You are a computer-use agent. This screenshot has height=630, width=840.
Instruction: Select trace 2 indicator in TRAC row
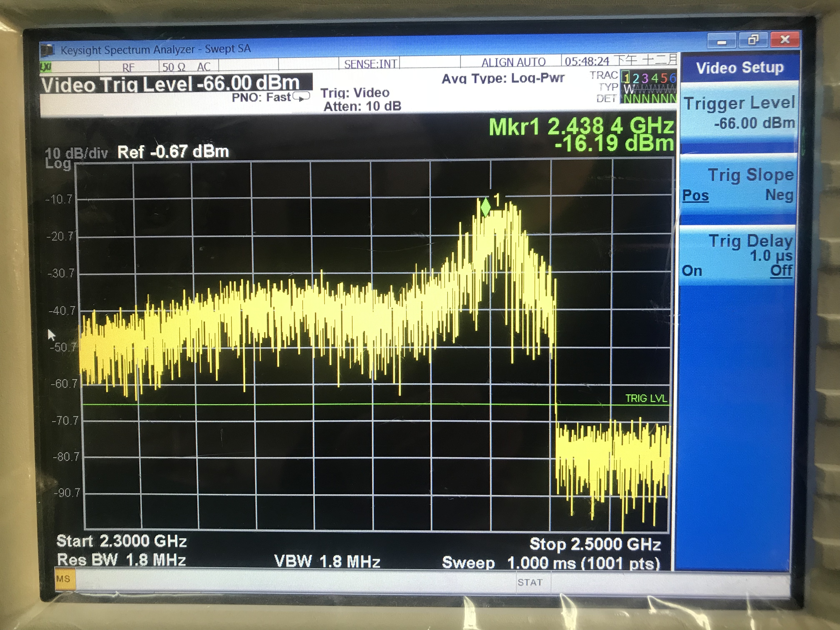[x=636, y=78]
